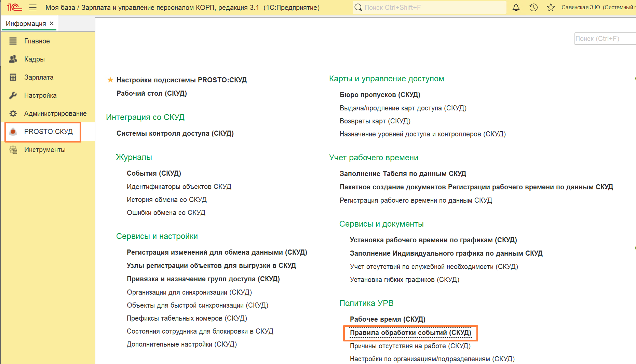
Task: Open the Администрирование section
Action: 55,113
